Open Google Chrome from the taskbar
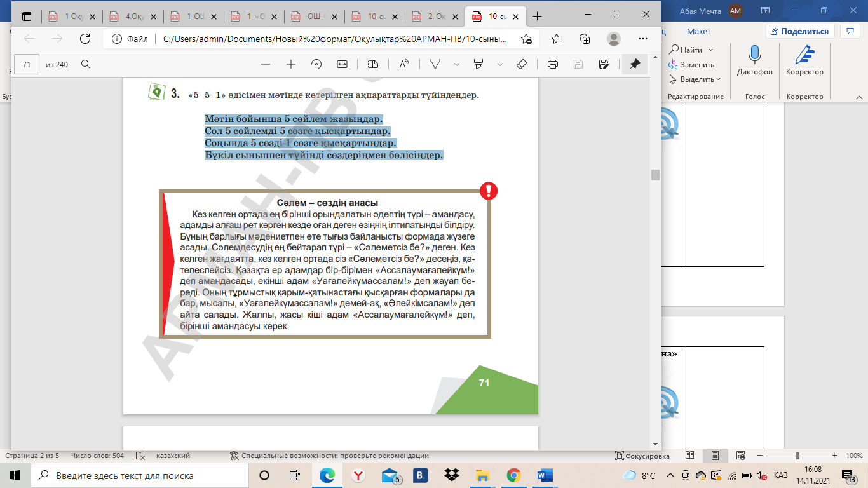 [x=514, y=475]
